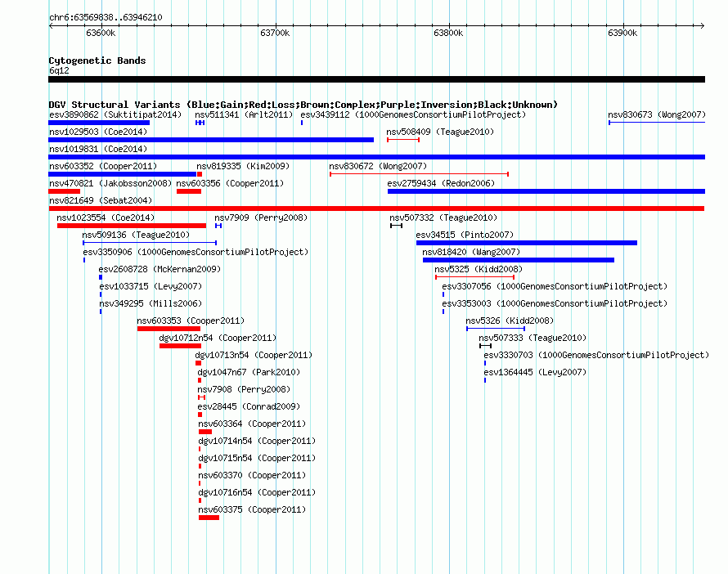Click the esv3350906 1000GenomesConsortiumPilotProject label

coord(195,252)
